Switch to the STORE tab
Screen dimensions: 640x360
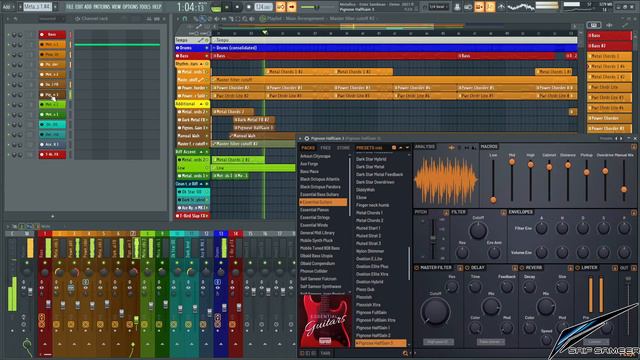[343, 148]
